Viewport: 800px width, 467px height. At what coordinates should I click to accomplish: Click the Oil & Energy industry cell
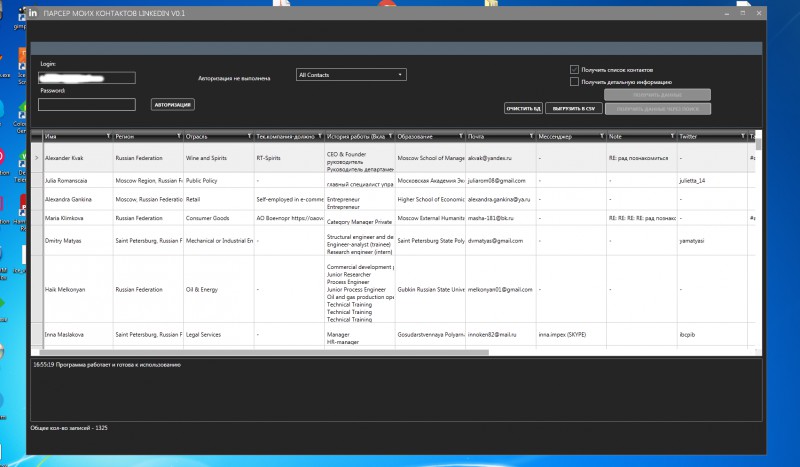219,289
